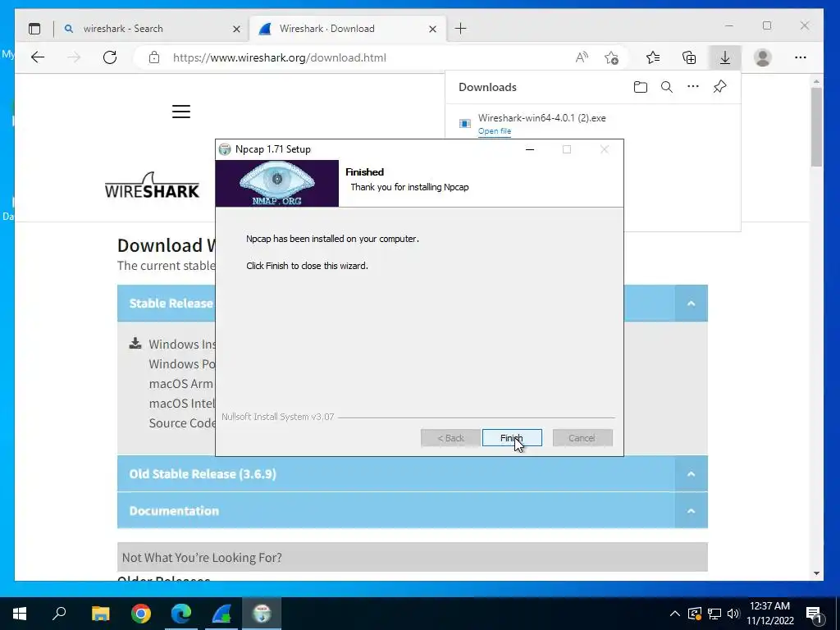Click the disabled Back button in Npcap setup

pos(450,438)
